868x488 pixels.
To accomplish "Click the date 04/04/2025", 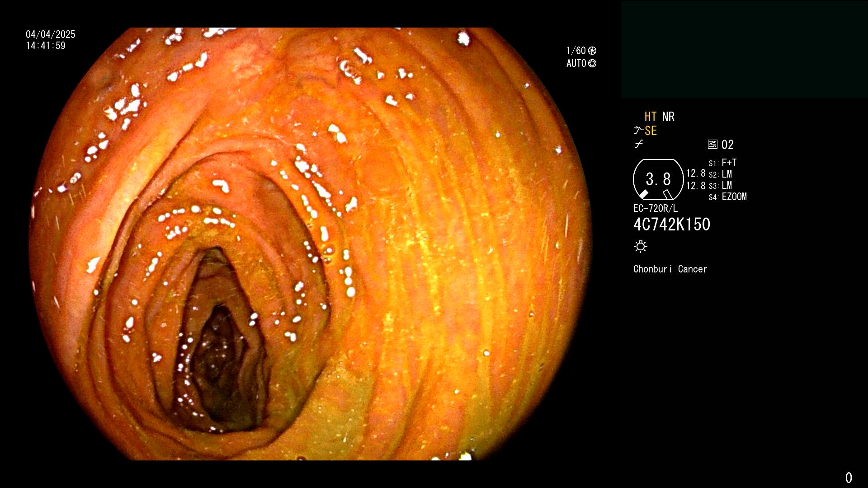I will (x=51, y=34).
